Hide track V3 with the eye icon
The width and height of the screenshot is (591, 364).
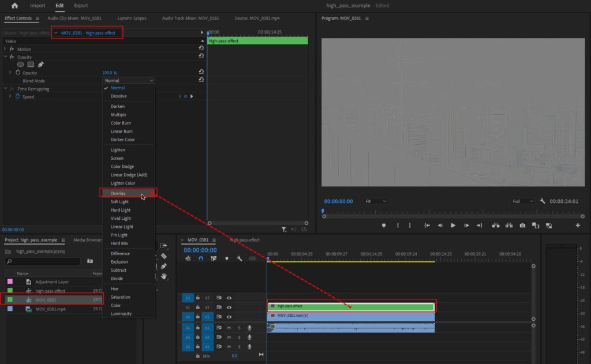(x=229, y=298)
